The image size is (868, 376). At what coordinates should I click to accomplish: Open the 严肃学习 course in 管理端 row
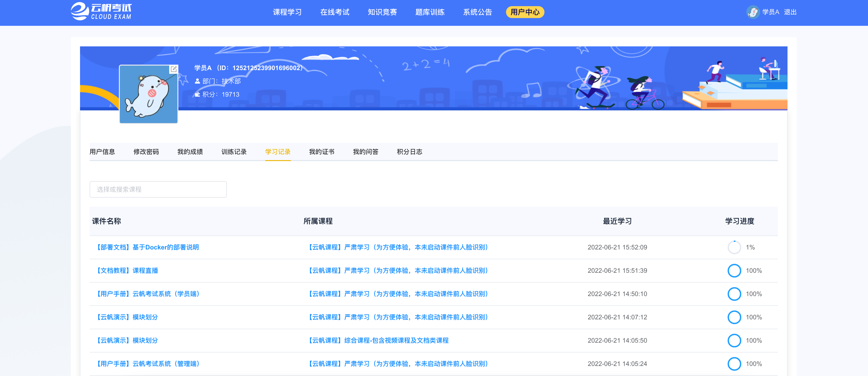tap(398, 363)
